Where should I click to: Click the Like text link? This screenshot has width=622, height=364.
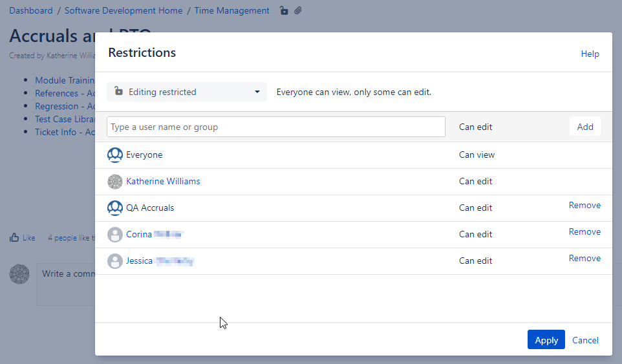pyautogui.click(x=28, y=238)
